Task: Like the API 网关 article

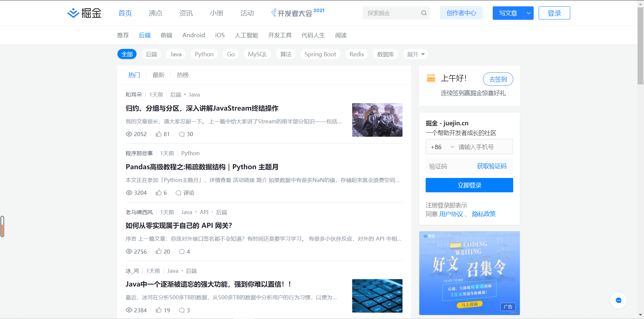Action: click(x=159, y=251)
